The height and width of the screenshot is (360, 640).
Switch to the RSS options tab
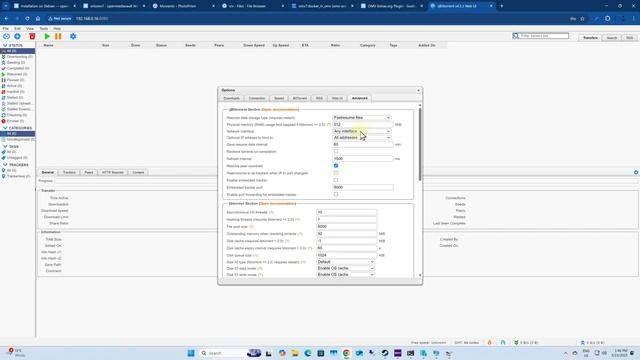pos(319,98)
